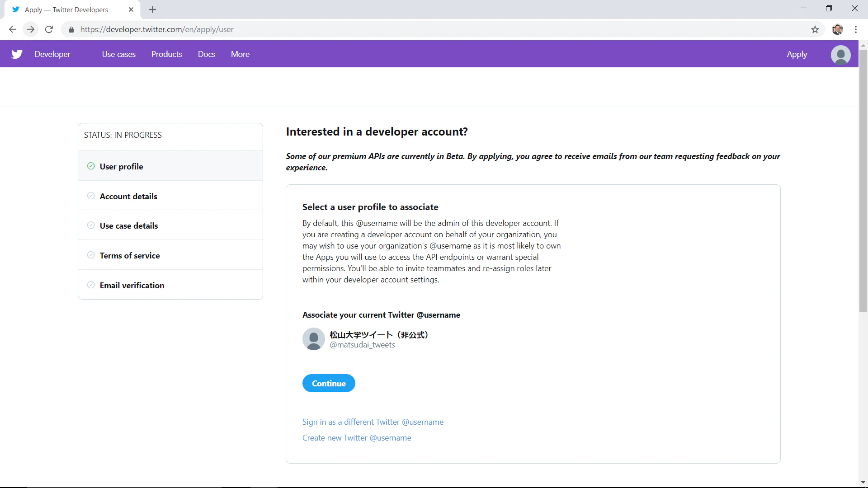Open the Use cases menu
Screen dimensions: 868x488
[x=119, y=54]
